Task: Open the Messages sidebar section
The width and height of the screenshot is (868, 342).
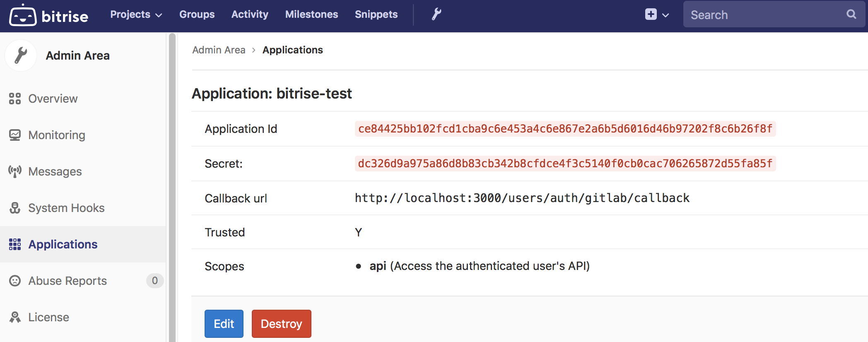Action: point(83,171)
